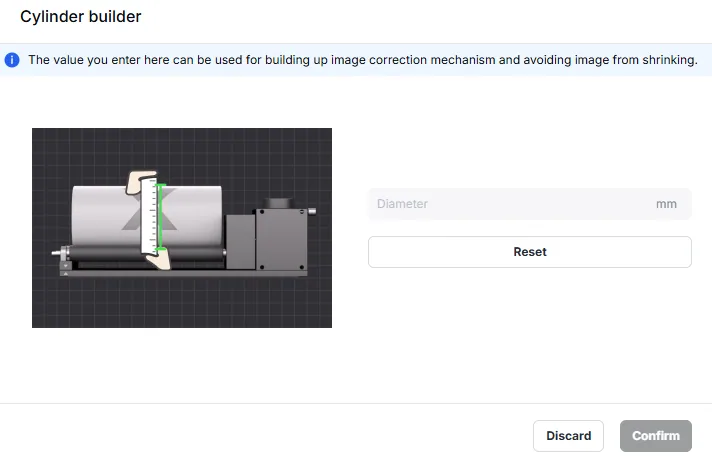Screen dimensions: 712x462
Task: Click the white ruler in the illustration
Action: [148, 216]
